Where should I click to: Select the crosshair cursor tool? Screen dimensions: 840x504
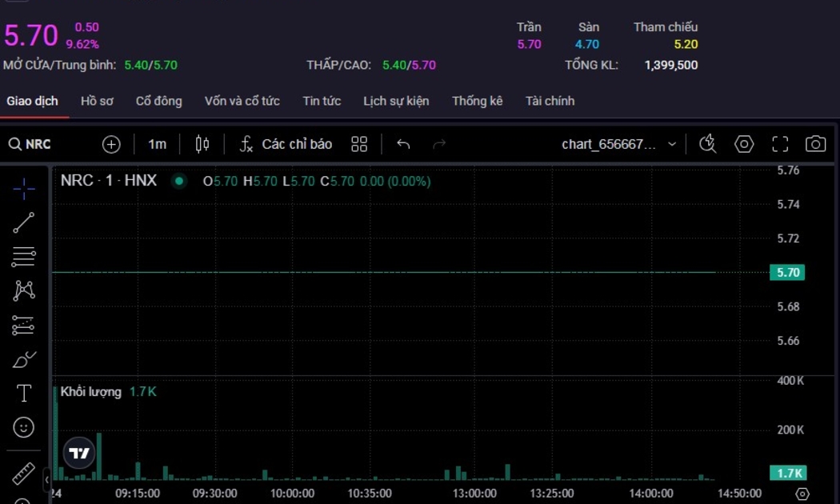tap(24, 189)
